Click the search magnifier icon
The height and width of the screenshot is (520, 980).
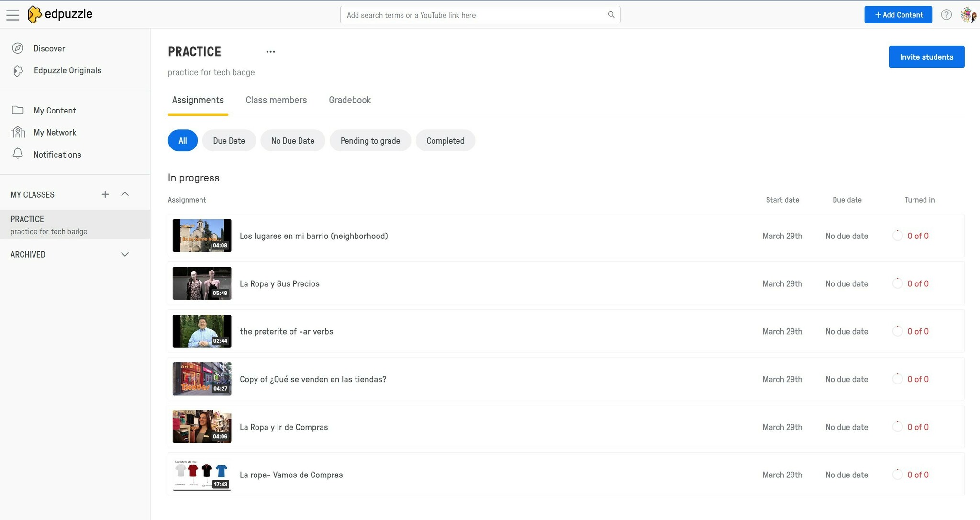(x=611, y=15)
